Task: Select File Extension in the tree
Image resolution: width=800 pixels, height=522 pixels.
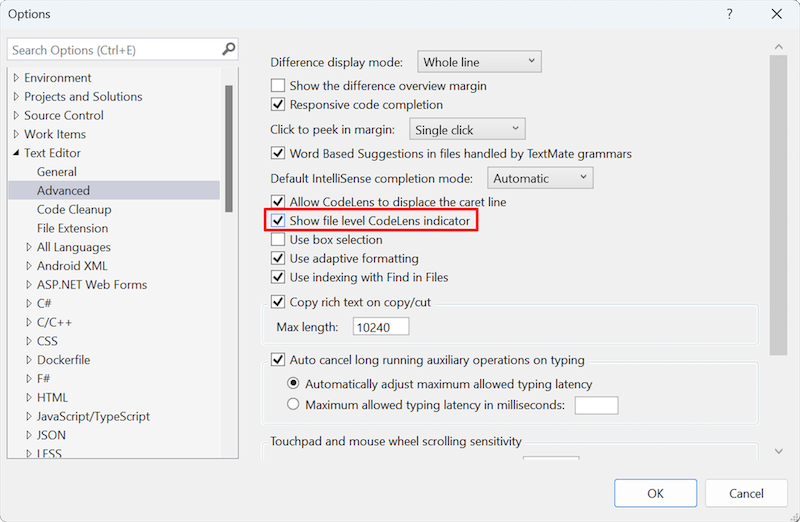Action: 72,228
